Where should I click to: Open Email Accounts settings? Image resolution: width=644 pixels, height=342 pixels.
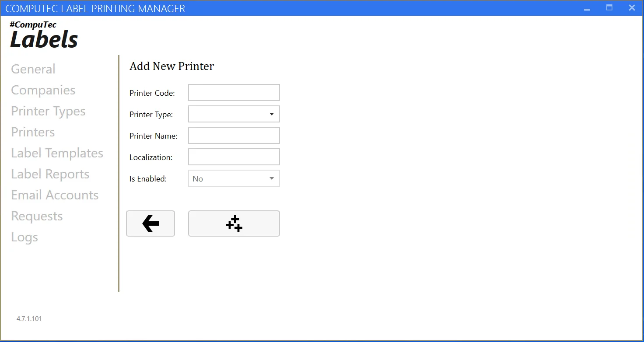tap(55, 195)
